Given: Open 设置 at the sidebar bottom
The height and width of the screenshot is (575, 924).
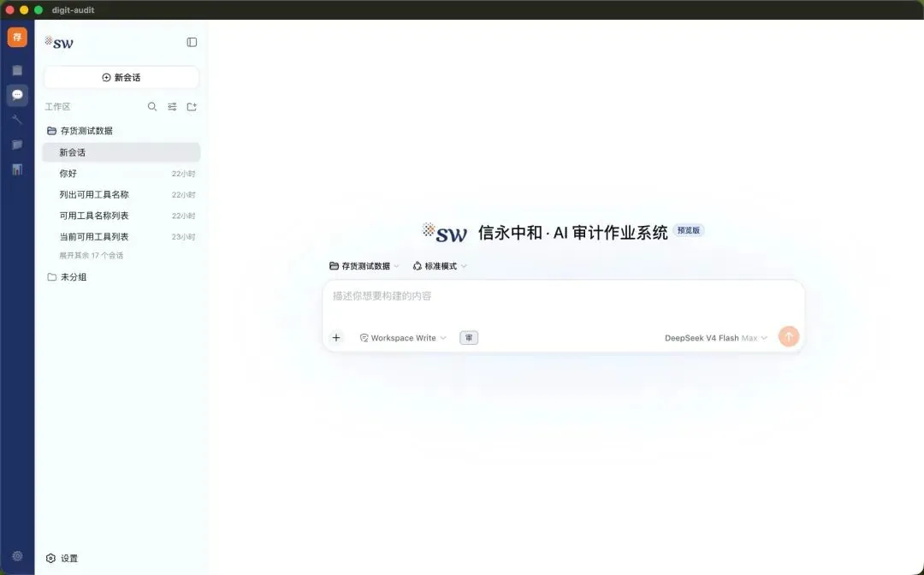Looking at the screenshot, I should [x=62, y=558].
